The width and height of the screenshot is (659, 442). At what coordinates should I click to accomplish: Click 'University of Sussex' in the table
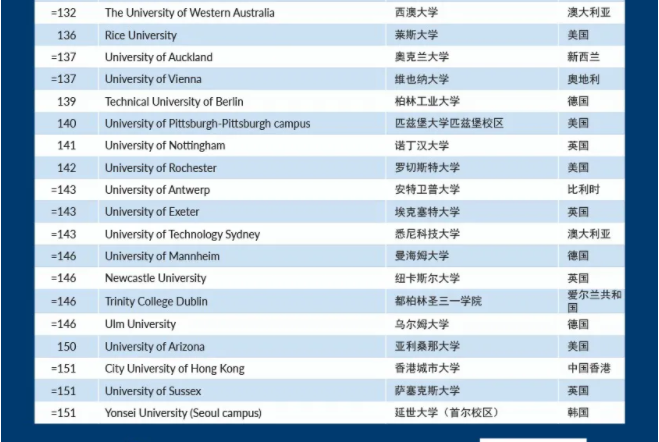pyautogui.click(x=153, y=391)
